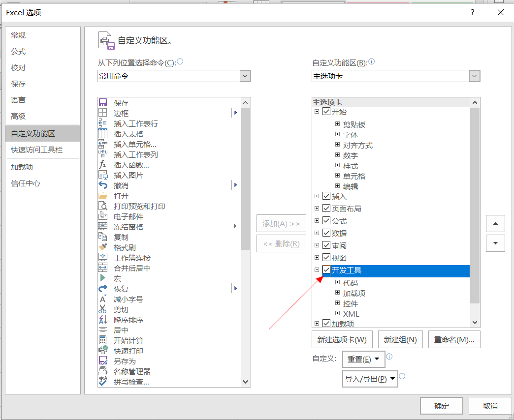The height and width of the screenshot is (420, 514).
Task: Select the Macro (宏) play icon
Action: tap(103, 278)
